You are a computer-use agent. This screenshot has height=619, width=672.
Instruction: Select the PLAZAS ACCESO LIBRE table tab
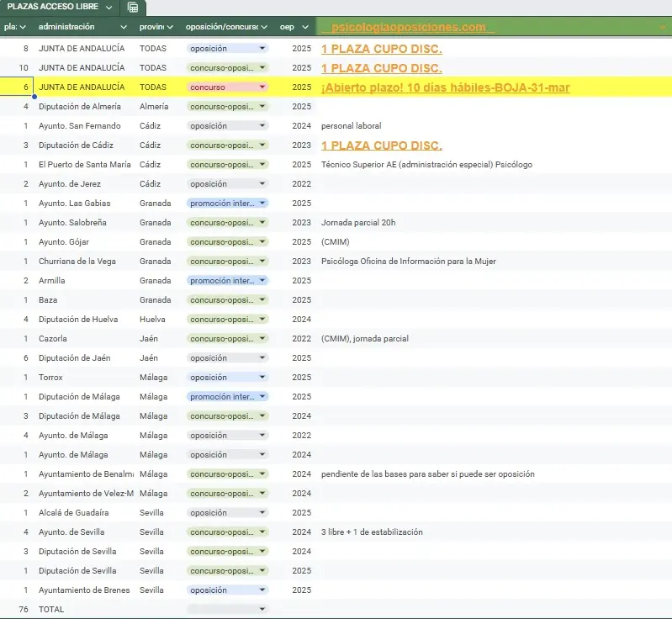point(52,8)
